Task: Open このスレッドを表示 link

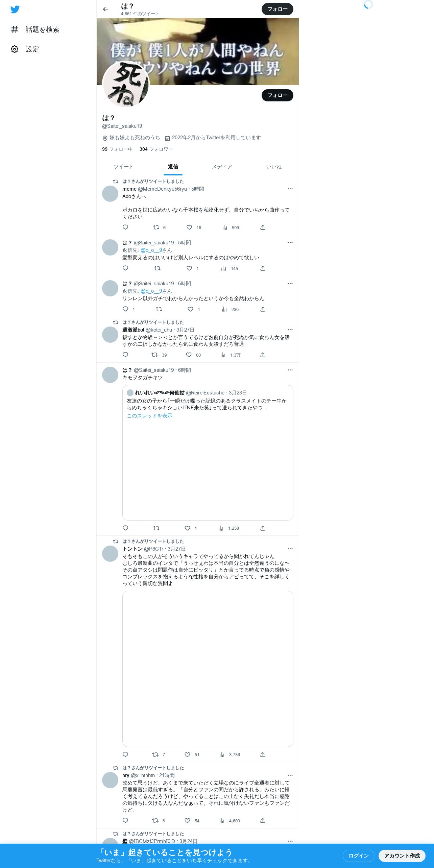Action: coord(149,416)
